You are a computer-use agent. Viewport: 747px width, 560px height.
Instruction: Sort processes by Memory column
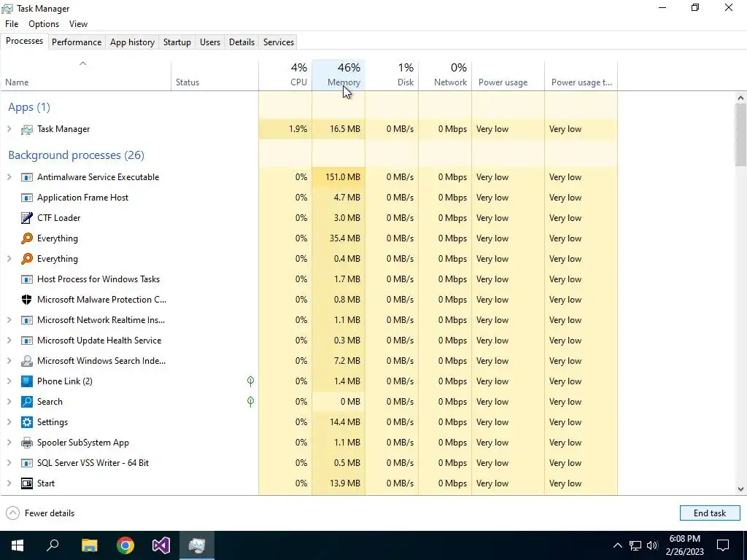pos(338,75)
